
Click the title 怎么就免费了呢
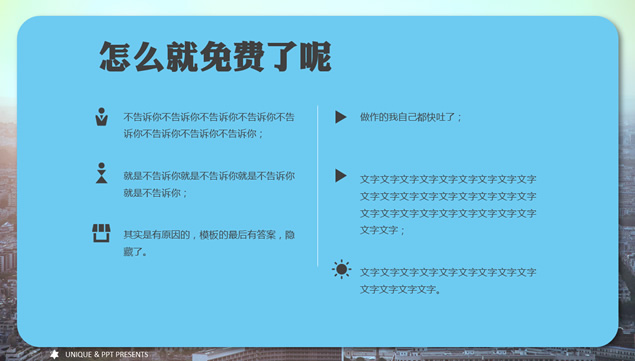215,56
